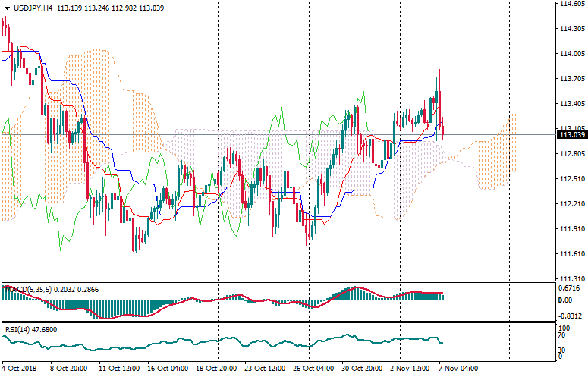588x377 pixels.
Task: Click the USDJPY,H4 symbol title
Action: [x=33, y=8]
